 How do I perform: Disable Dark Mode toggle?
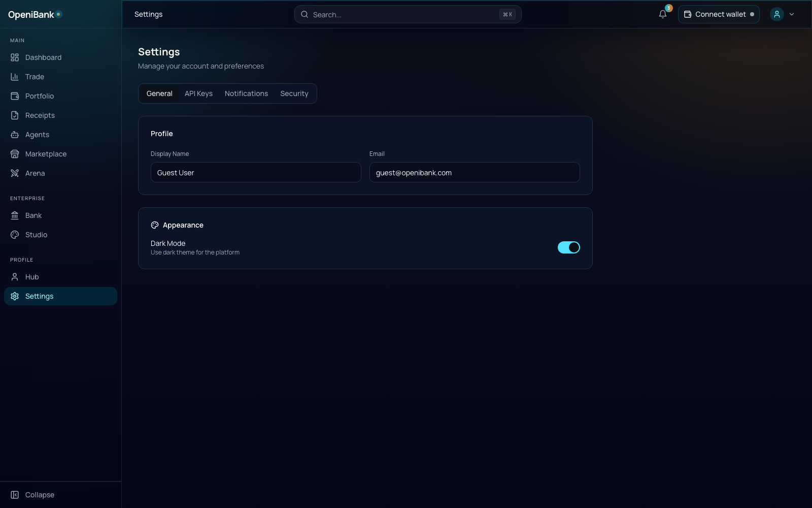click(x=568, y=247)
